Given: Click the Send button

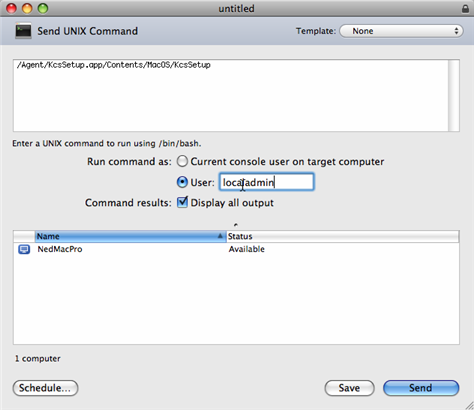Looking at the screenshot, I should (421, 388).
